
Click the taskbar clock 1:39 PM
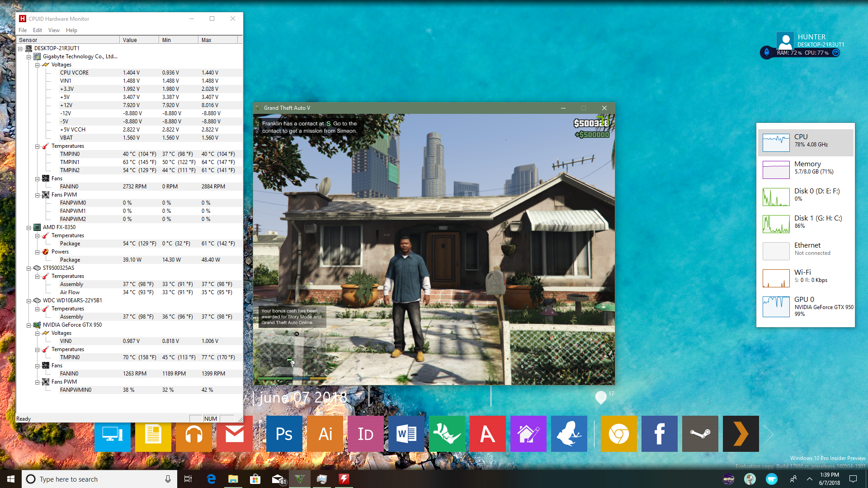(x=830, y=479)
